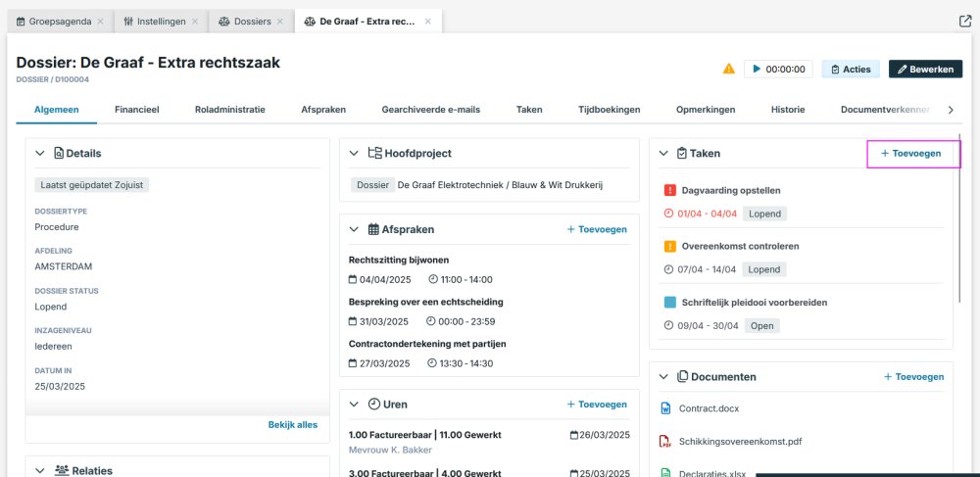980x477 pixels.
Task: Click red priority icon of Dagvaarding opstellen
Action: point(670,190)
